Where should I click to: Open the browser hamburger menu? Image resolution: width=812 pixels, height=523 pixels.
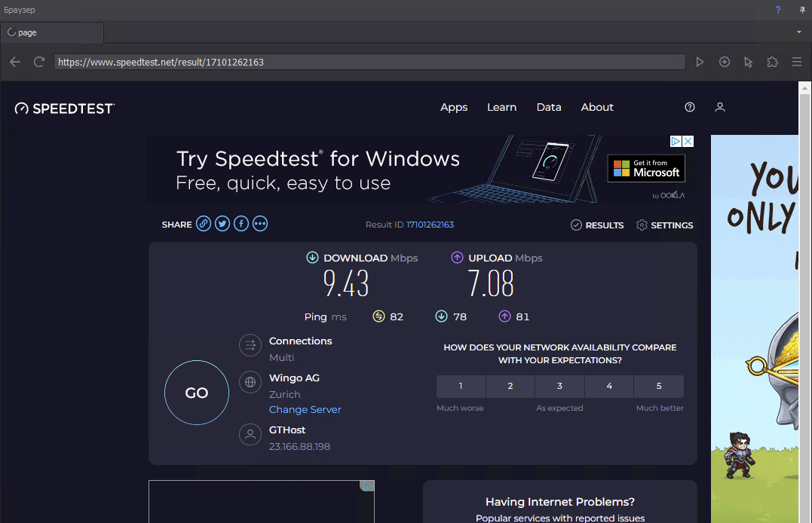coord(796,62)
